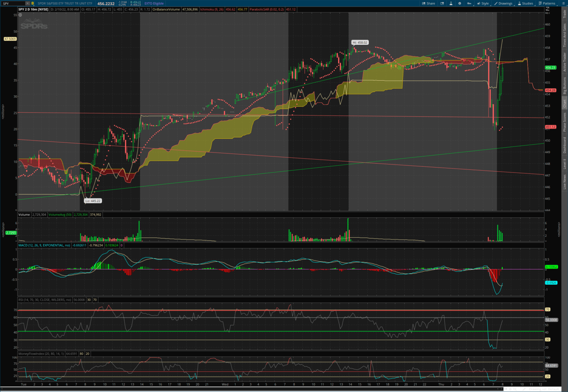Click the OnBalanceVolume study label
Screen dimensions: 568x392
tap(166, 9)
